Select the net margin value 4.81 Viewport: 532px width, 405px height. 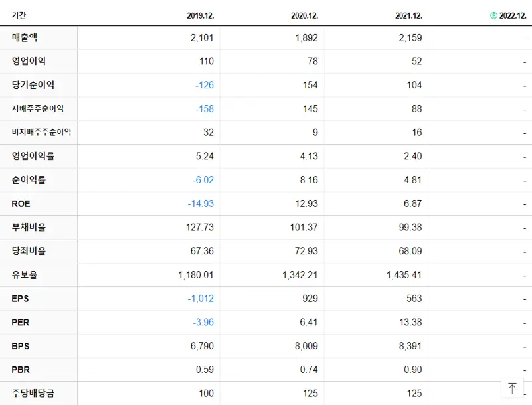tap(413, 180)
